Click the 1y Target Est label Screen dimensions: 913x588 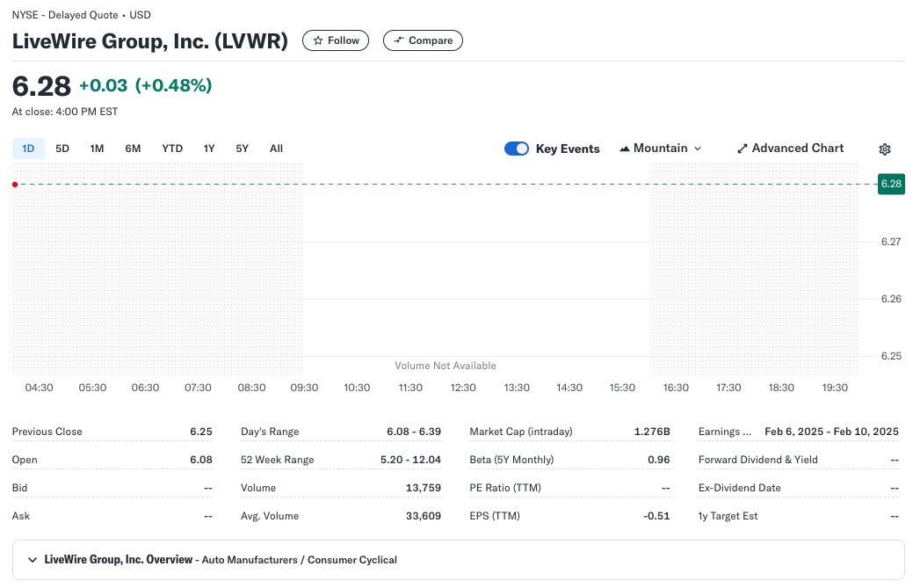pos(728,516)
